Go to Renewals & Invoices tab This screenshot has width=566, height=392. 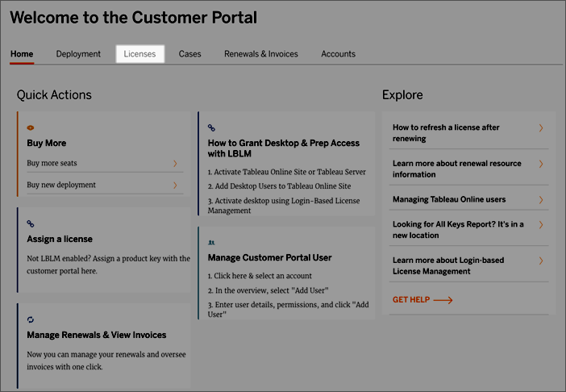261,54
